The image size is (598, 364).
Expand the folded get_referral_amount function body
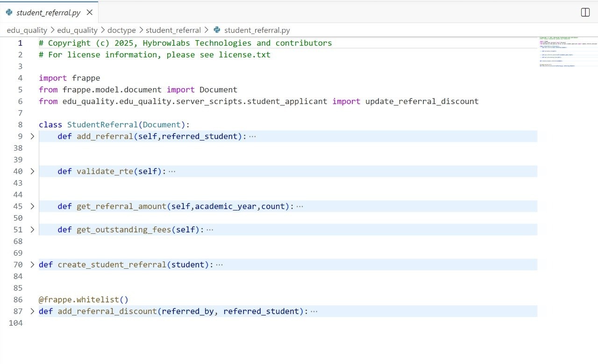pyautogui.click(x=300, y=206)
